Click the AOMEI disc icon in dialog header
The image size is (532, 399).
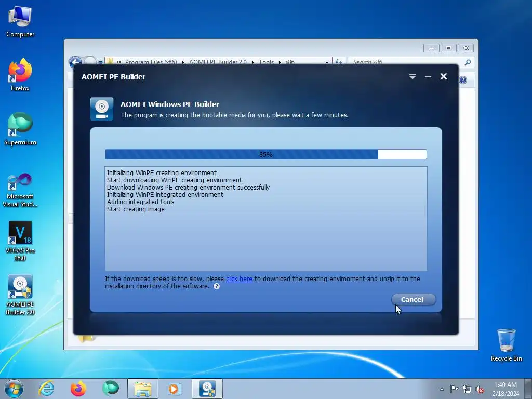[102, 109]
